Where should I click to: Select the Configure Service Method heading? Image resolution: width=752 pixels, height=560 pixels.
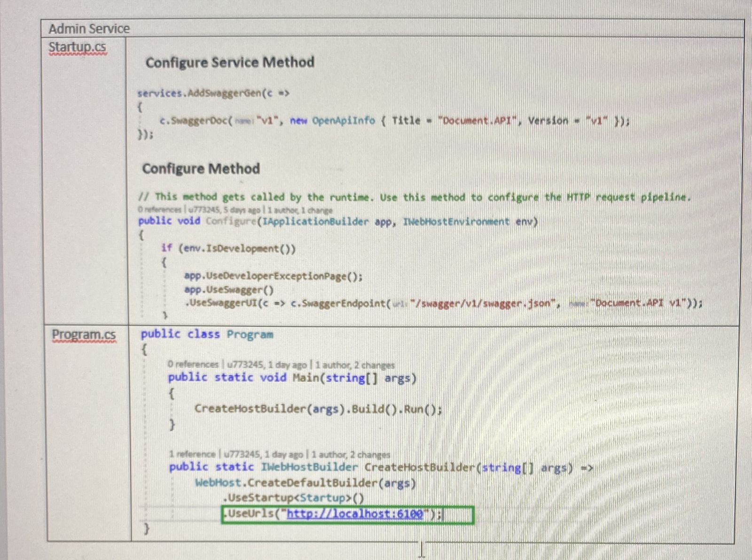pos(230,62)
